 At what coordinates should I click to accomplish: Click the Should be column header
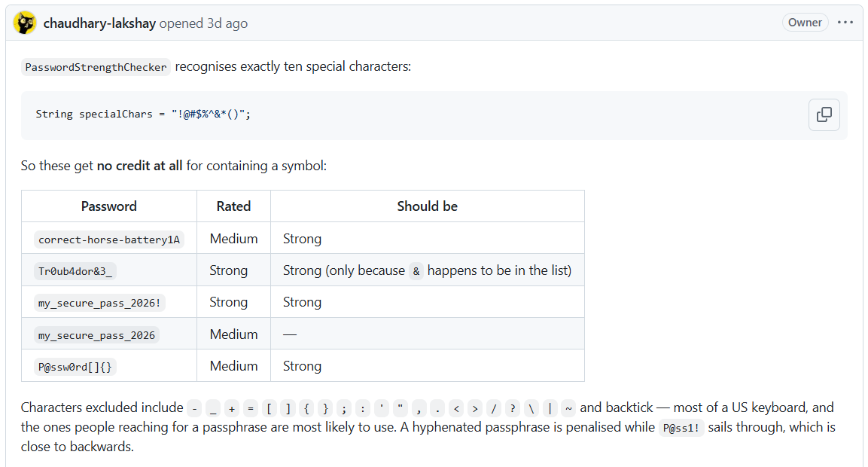coord(428,206)
